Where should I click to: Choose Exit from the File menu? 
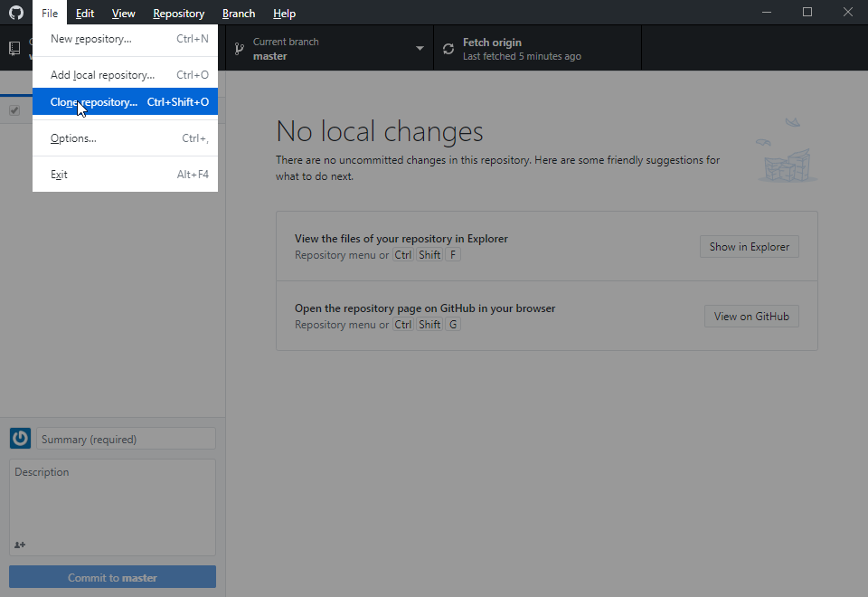[125, 174]
